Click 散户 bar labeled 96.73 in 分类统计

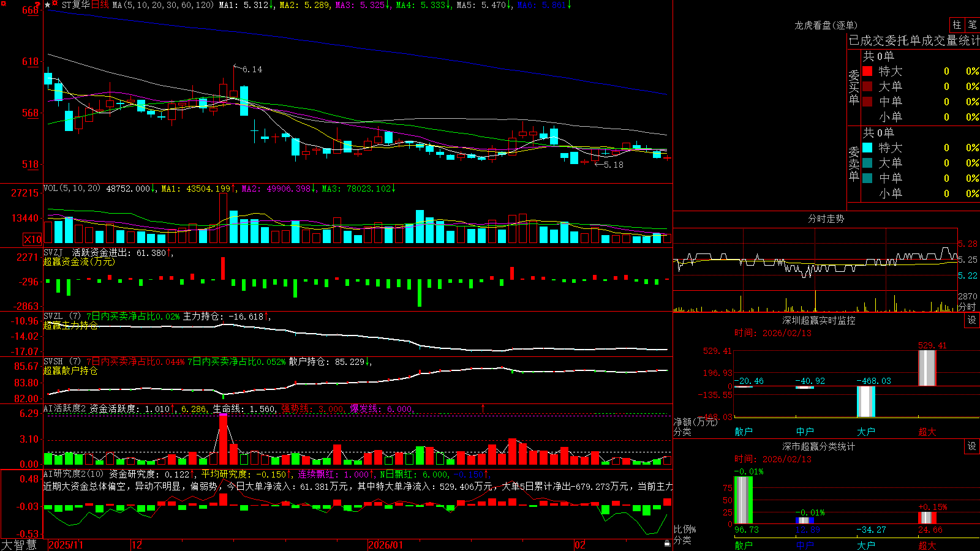744,500
